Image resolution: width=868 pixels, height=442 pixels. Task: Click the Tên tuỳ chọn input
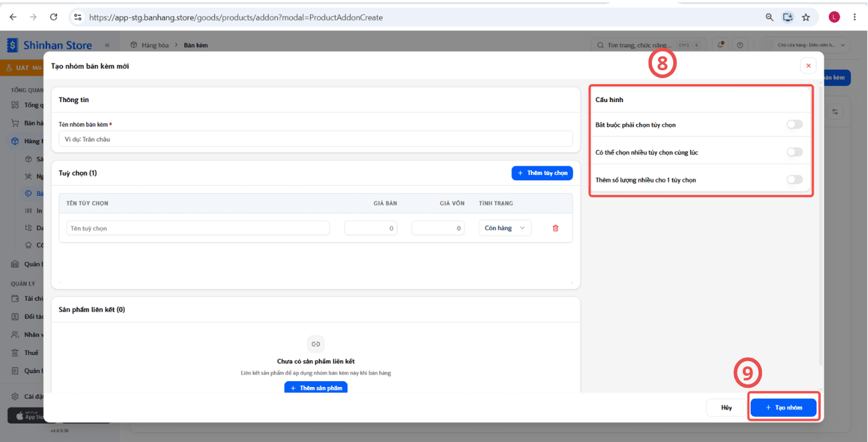(198, 228)
